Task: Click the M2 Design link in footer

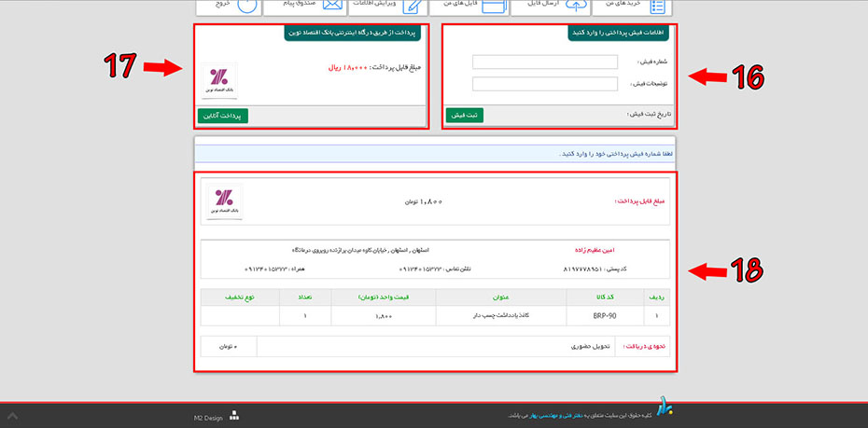Action: point(208,418)
